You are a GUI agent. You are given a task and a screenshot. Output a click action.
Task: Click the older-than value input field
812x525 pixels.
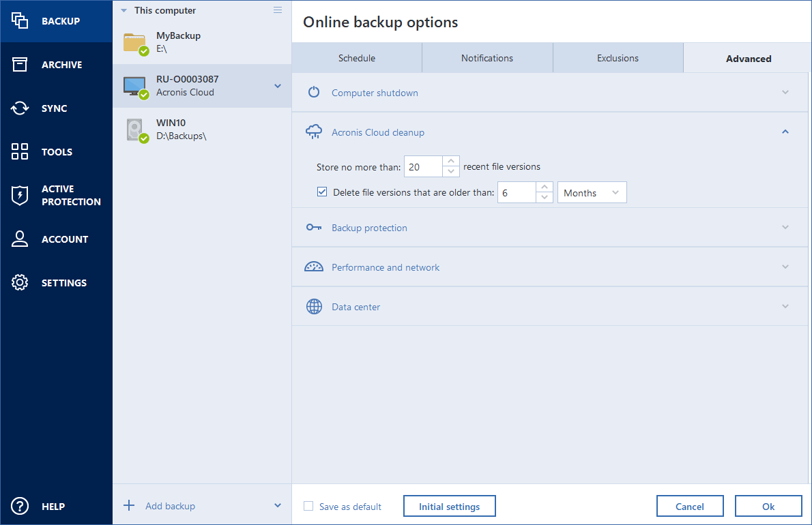[x=517, y=193]
